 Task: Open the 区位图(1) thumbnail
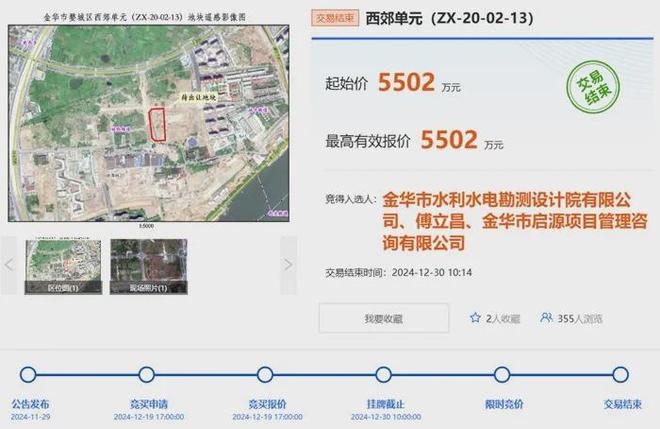[63, 266]
